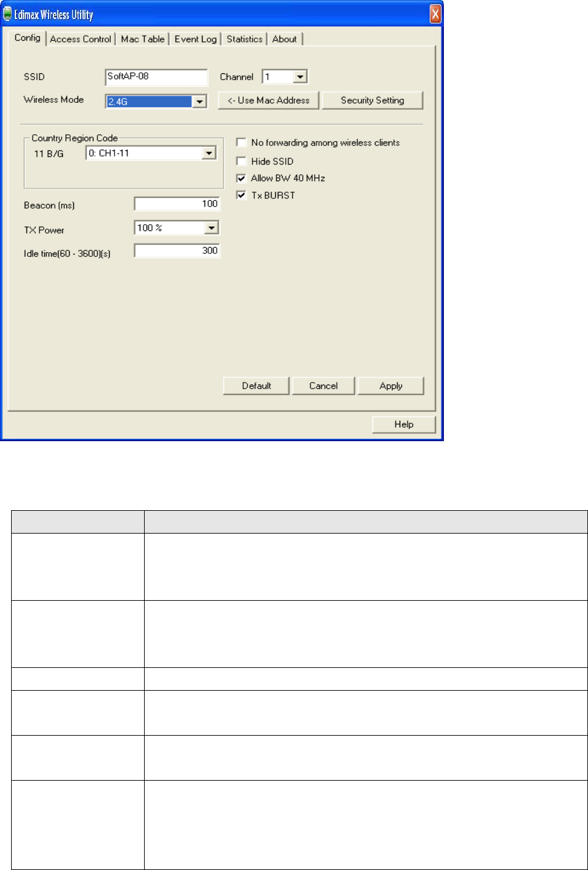The width and height of the screenshot is (588, 870).
Task: Click the SSID text field
Action: point(156,77)
